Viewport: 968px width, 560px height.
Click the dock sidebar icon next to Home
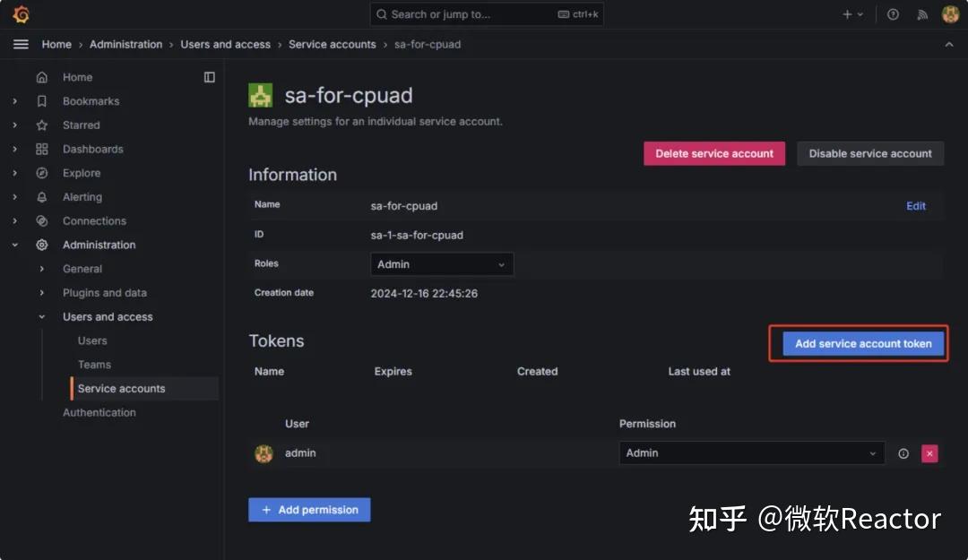coord(209,77)
